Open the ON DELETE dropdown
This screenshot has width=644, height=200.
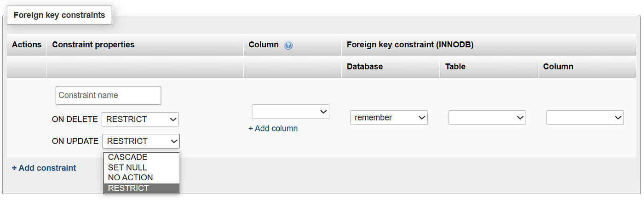[x=140, y=119]
